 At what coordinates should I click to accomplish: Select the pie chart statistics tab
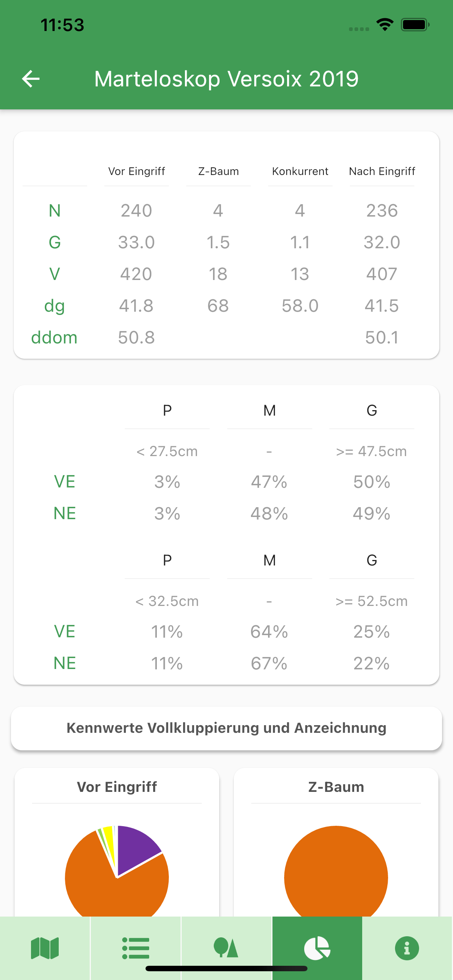[317, 948]
